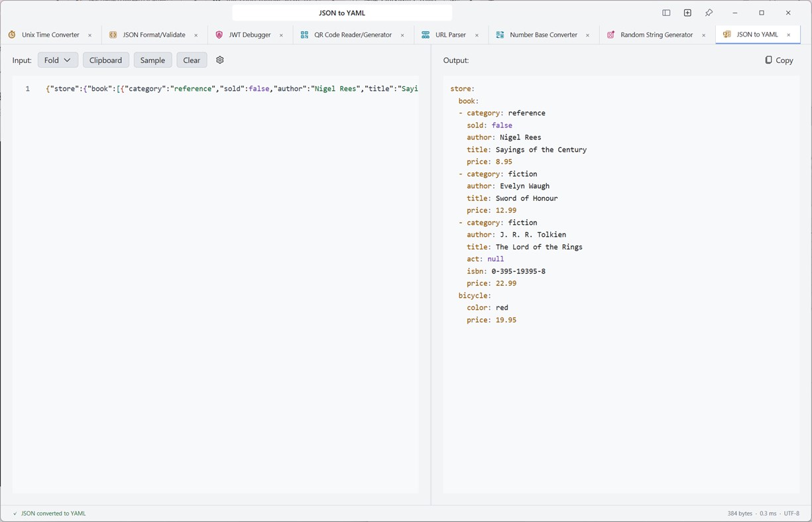812x522 pixels.
Task: Click the JSON to YAML tab icon
Action: pyautogui.click(x=727, y=34)
